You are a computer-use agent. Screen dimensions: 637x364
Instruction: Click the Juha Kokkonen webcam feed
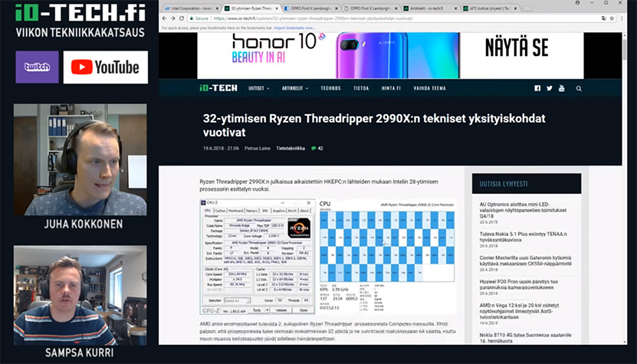coord(80,159)
